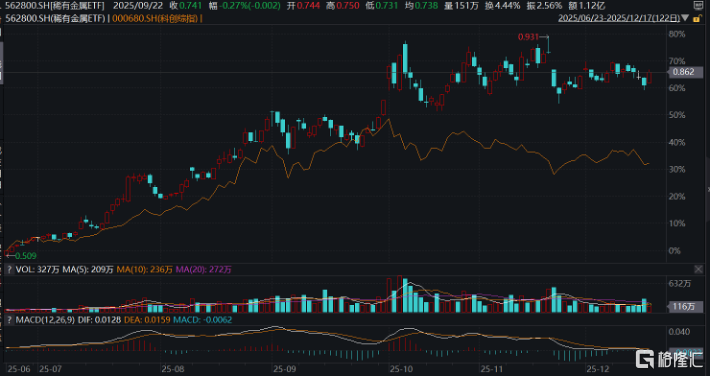Click the 25-10 time axis label
Screen dimensions: 710x376
[x=402, y=369]
